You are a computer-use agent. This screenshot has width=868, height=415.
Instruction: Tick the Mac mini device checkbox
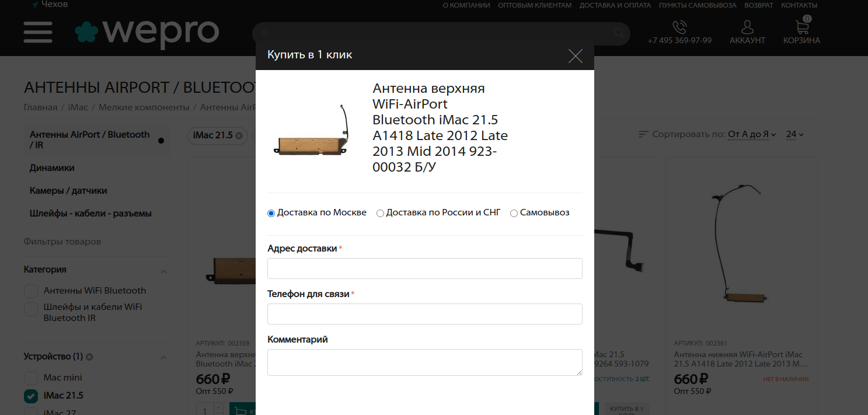pos(31,378)
